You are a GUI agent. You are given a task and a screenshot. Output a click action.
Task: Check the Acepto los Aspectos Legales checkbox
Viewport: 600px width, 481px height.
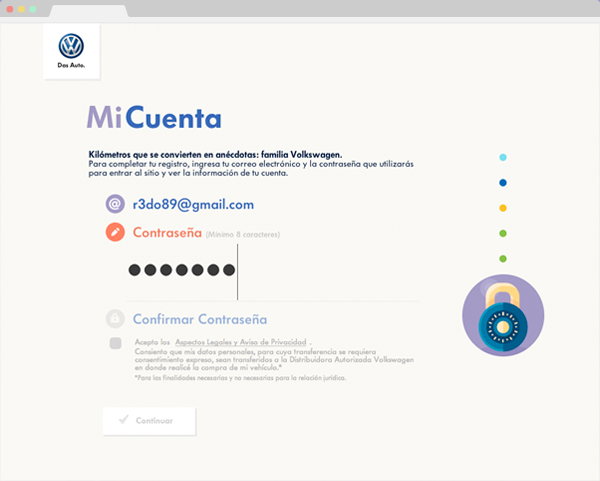coord(115,343)
